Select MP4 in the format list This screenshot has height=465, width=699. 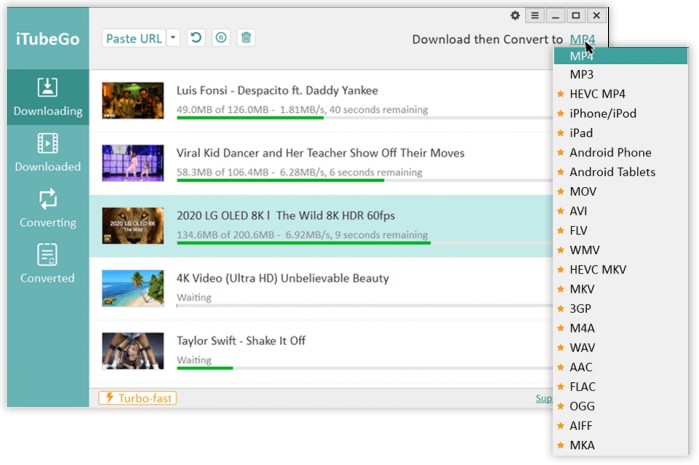click(620, 56)
